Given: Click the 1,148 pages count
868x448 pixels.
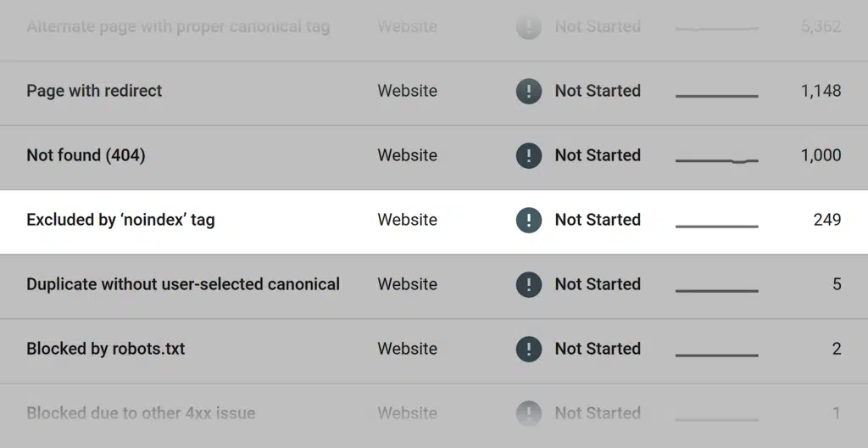Looking at the screenshot, I should click(x=821, y=91).
